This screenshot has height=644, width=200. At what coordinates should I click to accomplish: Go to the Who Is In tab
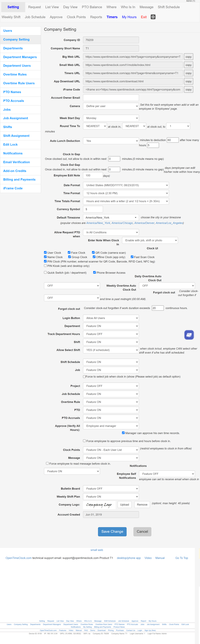[x=128, y=7]
